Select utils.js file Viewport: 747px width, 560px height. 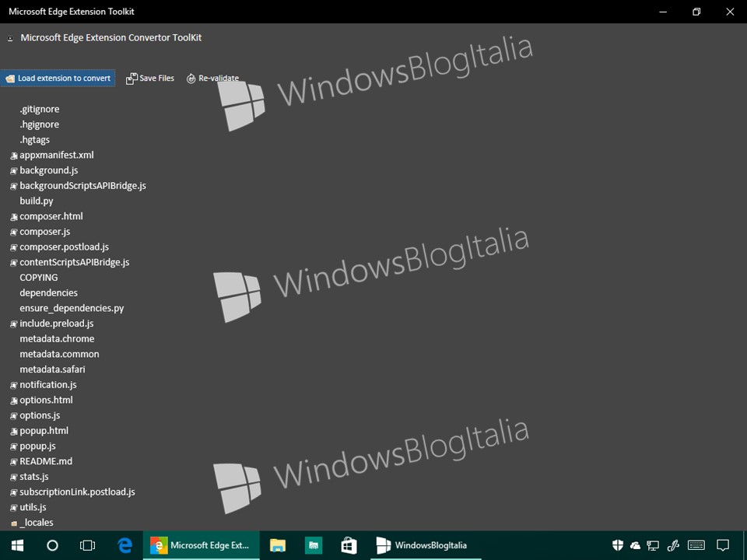tap(33, 507)
